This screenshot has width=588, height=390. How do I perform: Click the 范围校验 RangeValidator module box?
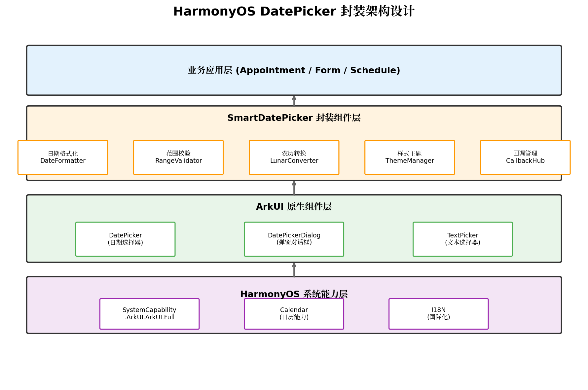point(178,158)
